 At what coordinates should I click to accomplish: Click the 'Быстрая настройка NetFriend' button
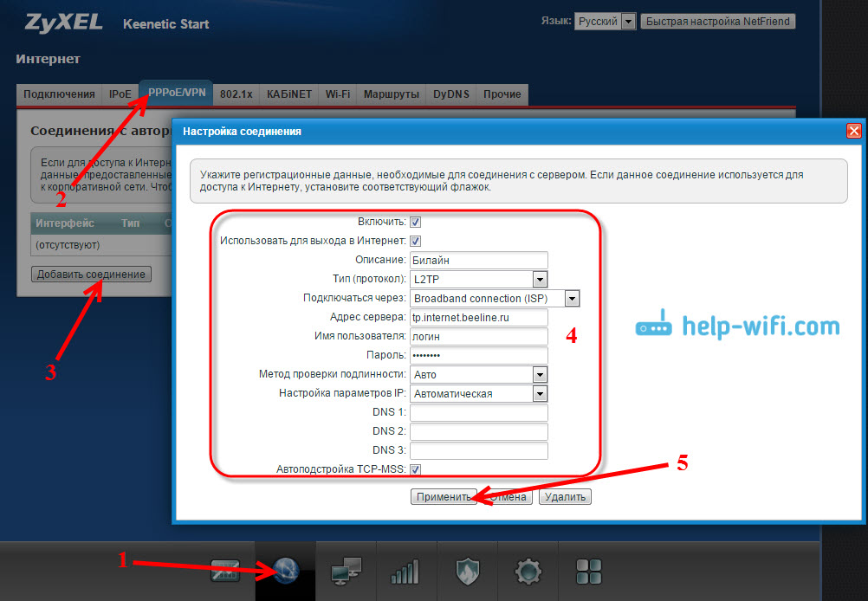(717, 21)
